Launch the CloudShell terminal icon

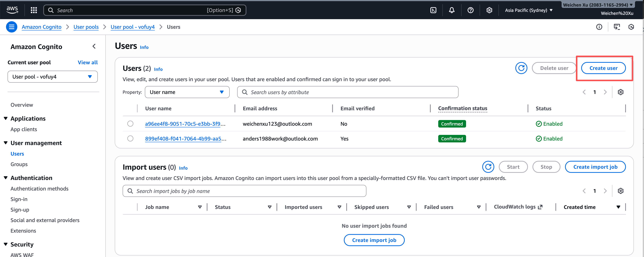(x=433, y=10)
